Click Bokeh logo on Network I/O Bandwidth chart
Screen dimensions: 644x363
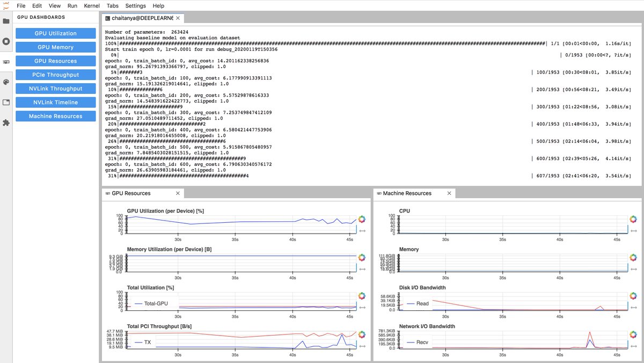pyautogui.click(x=633, y=334)
